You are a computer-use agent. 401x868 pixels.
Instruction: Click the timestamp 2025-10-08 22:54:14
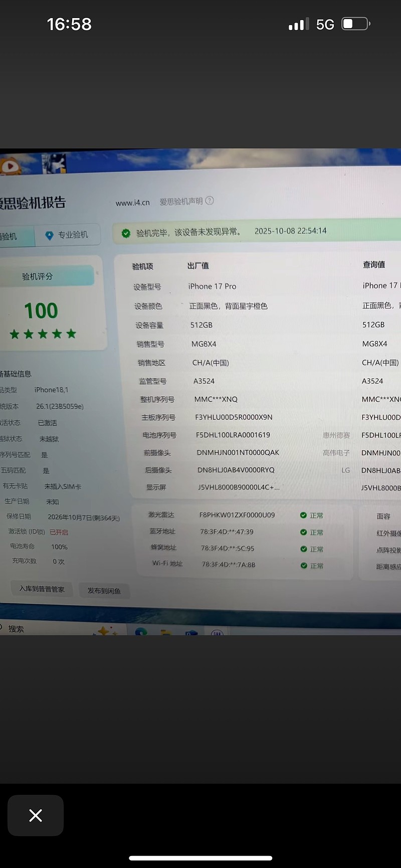coord(290,231)
